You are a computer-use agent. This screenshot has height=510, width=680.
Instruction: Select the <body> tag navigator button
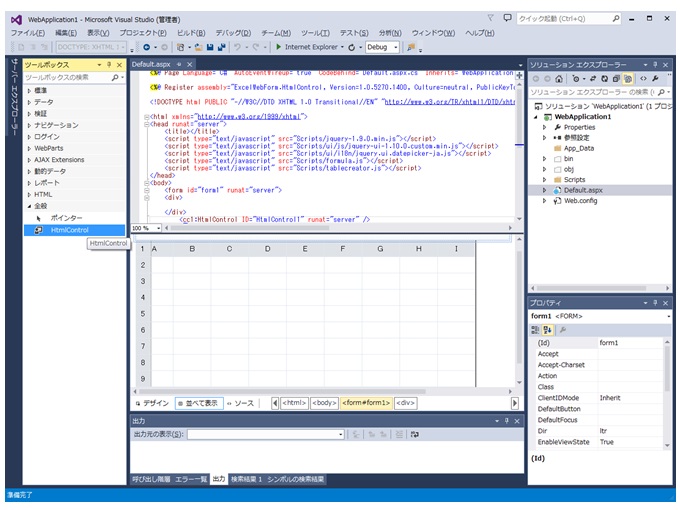click(x=324, y=403)
